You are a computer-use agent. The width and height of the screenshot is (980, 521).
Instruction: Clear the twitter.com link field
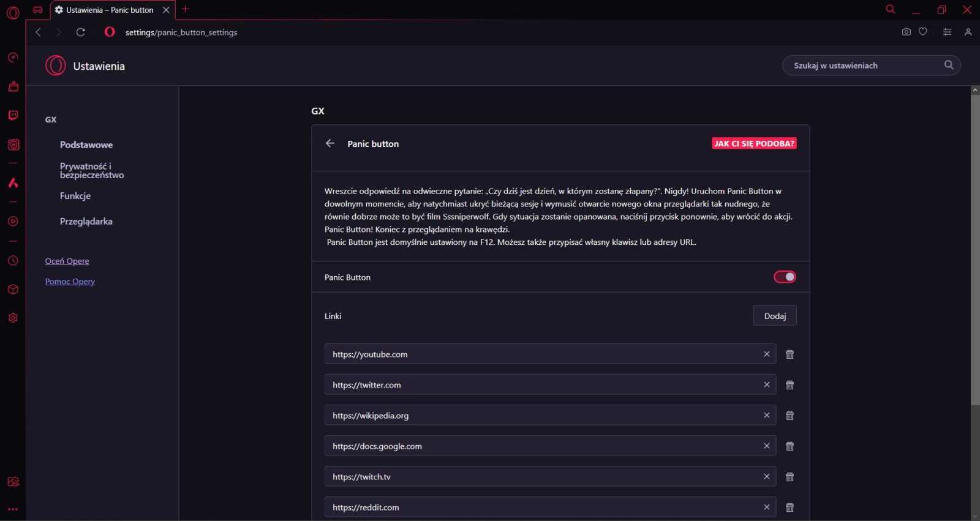(766, 384)
